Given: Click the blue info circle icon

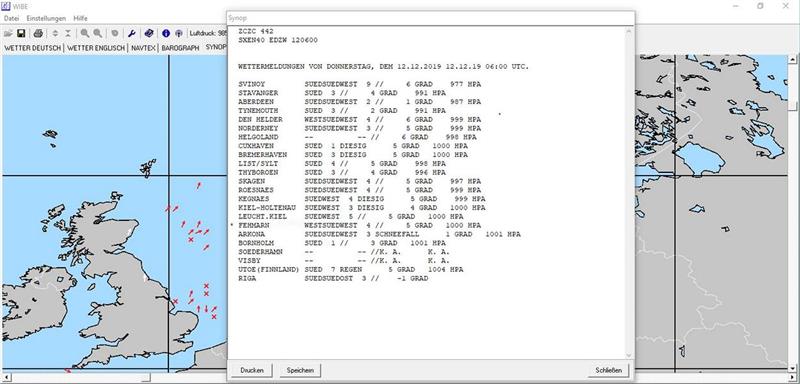Looking at the screenshot, I should [166, 33].
